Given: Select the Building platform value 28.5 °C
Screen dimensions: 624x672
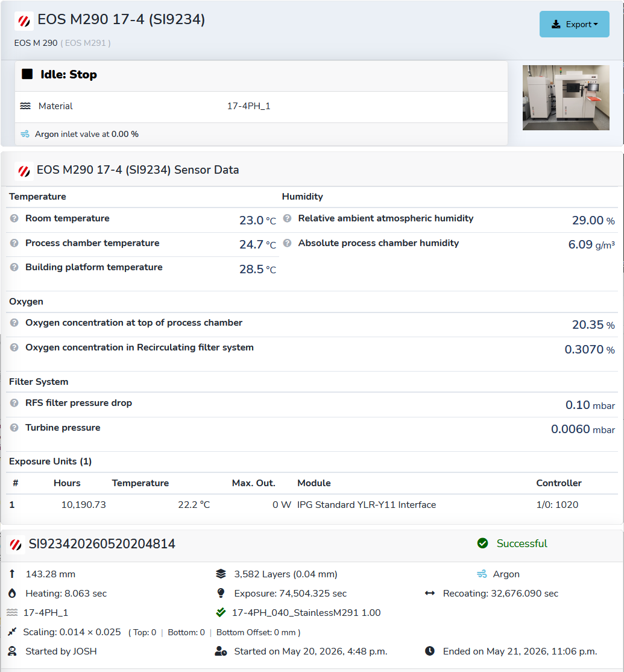Looking at the screenshot, I should (x=257, y=269).
